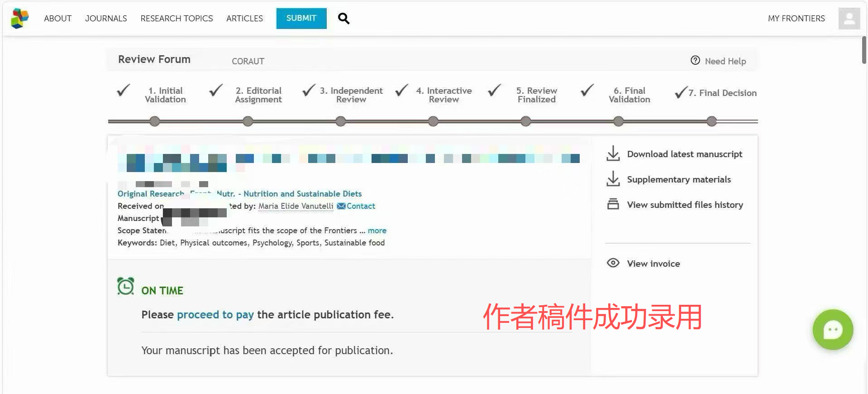The width and height of the screenshot is (868, 394).
Task: Select Review Finalized timeline dot
Action: coord(526,121)
